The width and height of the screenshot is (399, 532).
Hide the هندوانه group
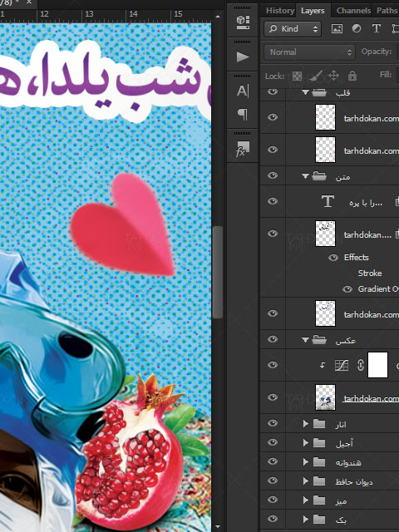click(273, 461)
